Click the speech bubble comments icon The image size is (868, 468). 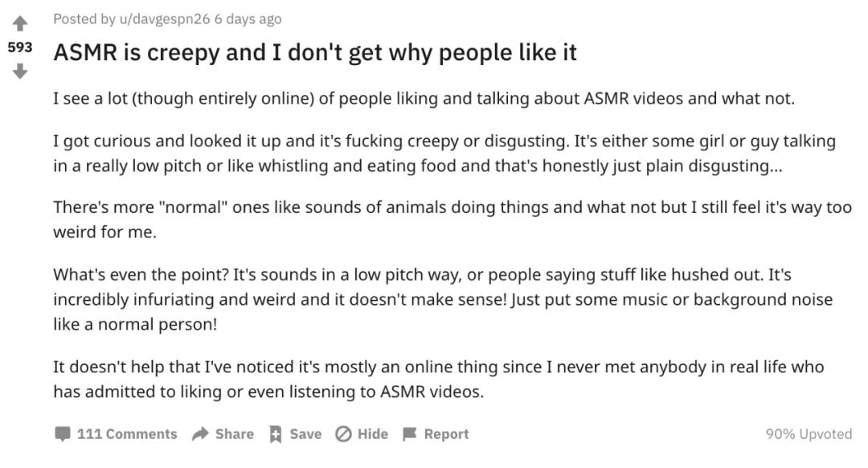point(62,434)
